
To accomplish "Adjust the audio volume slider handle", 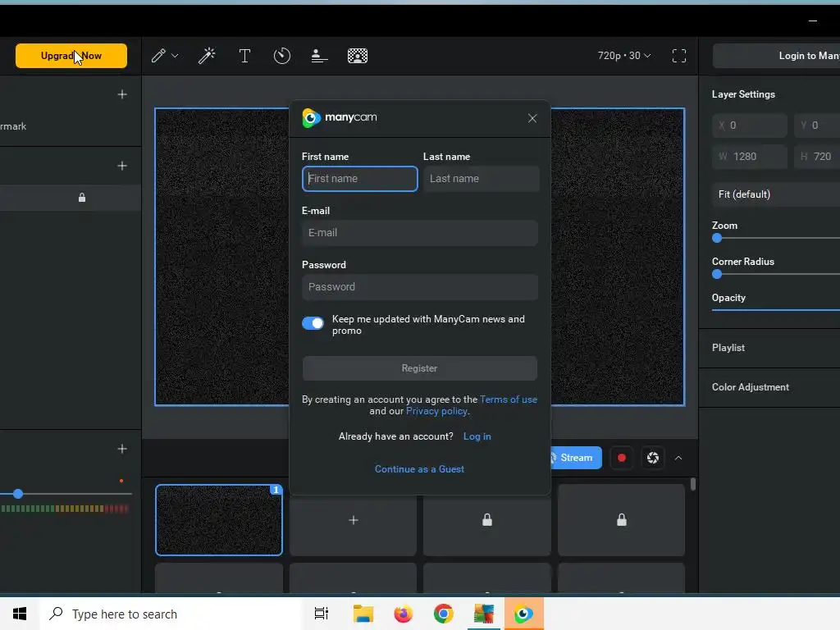I will click(18, 494).
